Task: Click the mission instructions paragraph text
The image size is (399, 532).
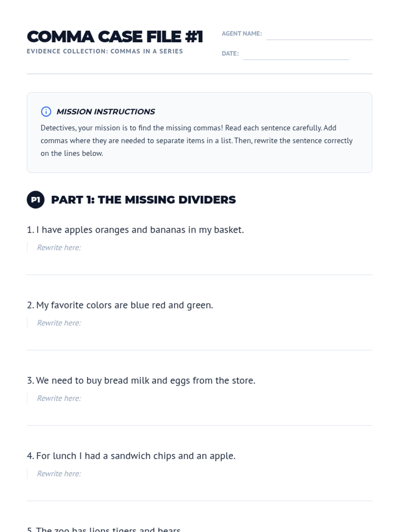Action: 197,141
